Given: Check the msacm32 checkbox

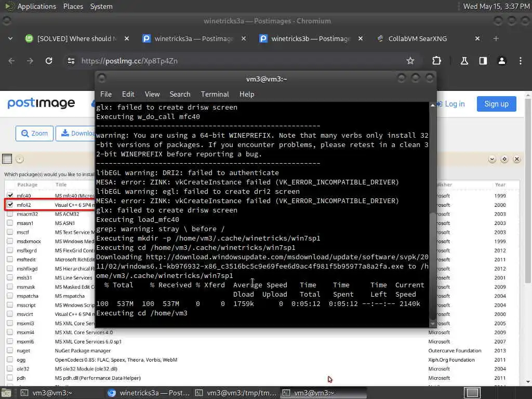Looking at the screenshot, I should [10, 214].
